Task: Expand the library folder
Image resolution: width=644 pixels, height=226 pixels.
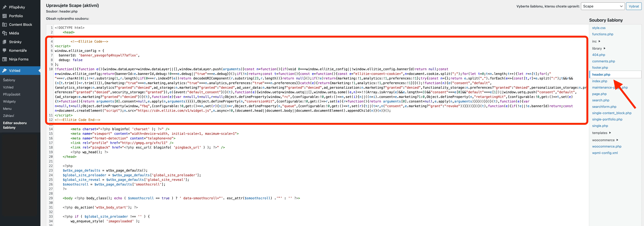Action: [599, 48]
